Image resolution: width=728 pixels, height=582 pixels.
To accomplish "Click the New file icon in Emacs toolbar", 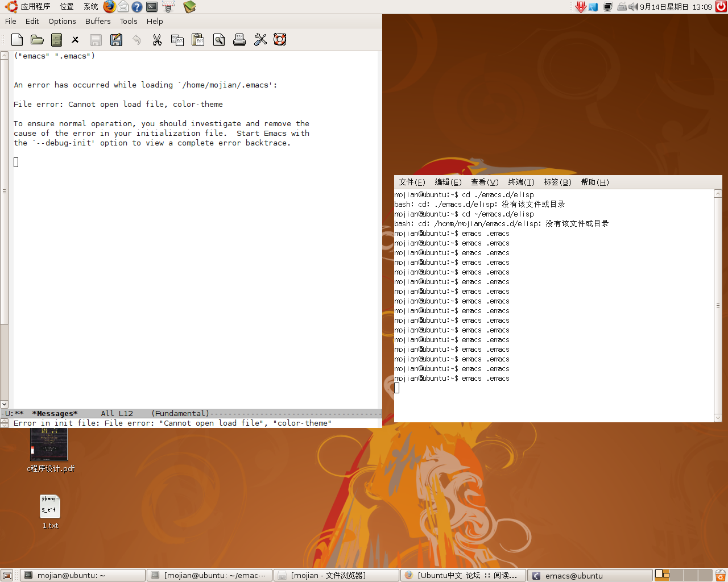I will pos(17,40).
